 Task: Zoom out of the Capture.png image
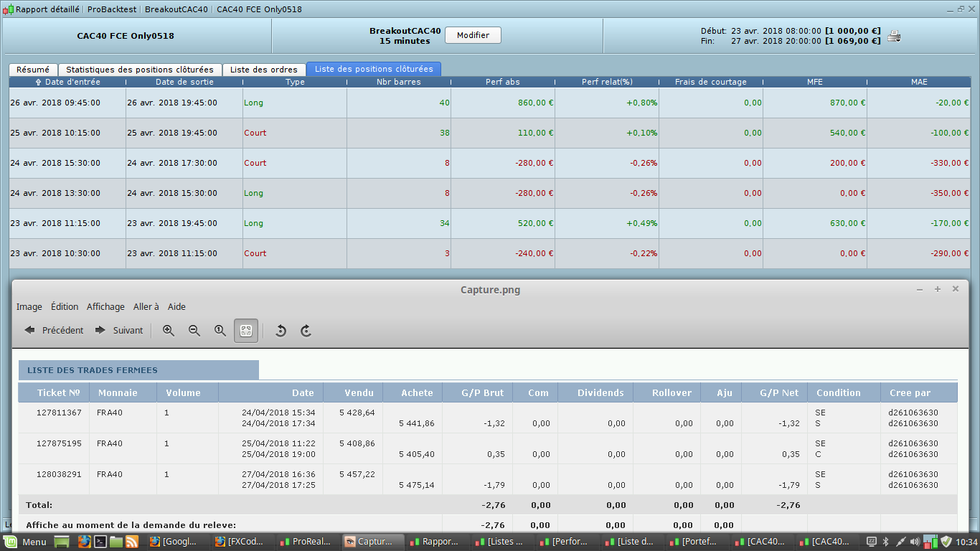pyautogui.click(x=194, y=331)
